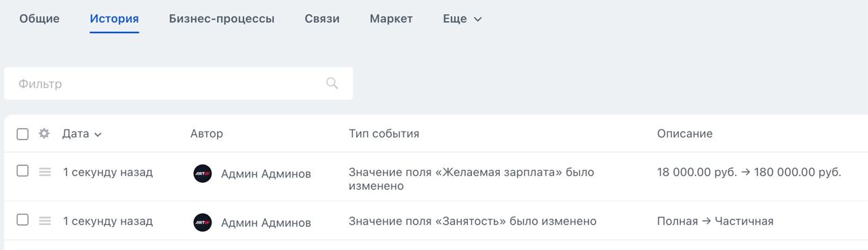Viewport: 868px width, 250px height.
Task: Switch to the «Общие» tab
Action: 39,19
